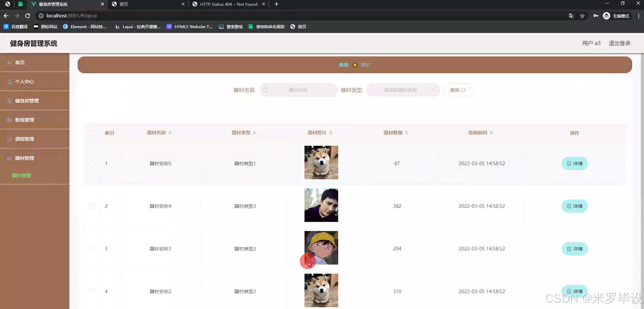The height and width of the screenshot is (309, 644).
Task: Click the 器材类型1 cell in row 1
Action: click(x=245, y=164)
